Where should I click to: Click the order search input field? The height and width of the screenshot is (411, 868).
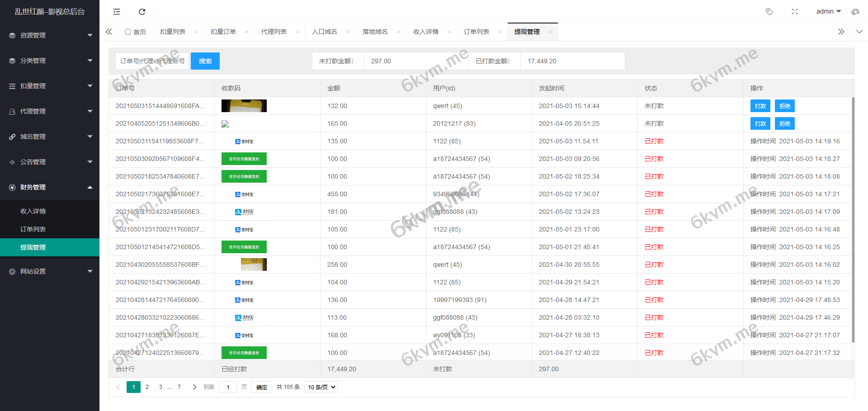click(x=152, y=61)
